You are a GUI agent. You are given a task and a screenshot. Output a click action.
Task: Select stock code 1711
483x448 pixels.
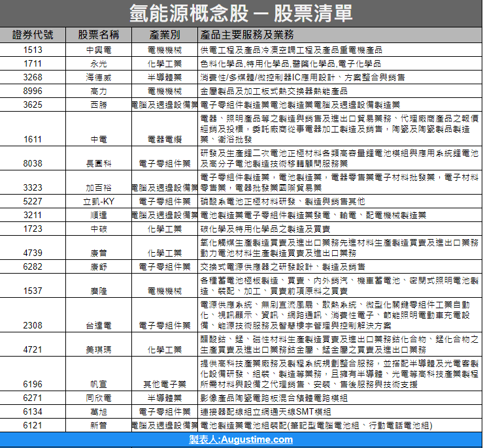33,64
